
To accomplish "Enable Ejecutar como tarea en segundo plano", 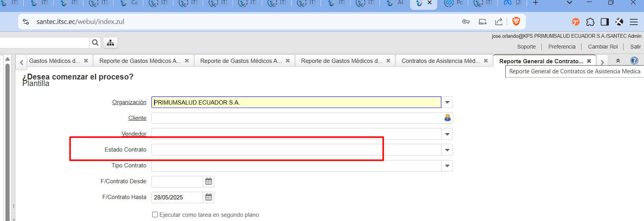I will (155, 215).
